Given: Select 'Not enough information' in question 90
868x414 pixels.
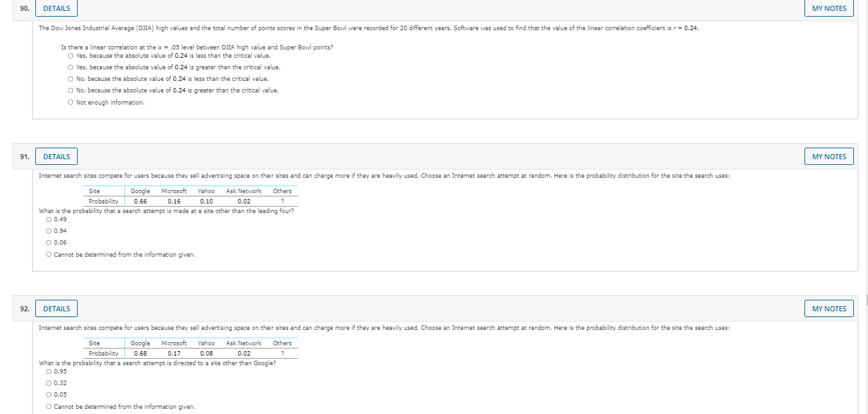Looking at the screenshot, I should click(70, 101).
